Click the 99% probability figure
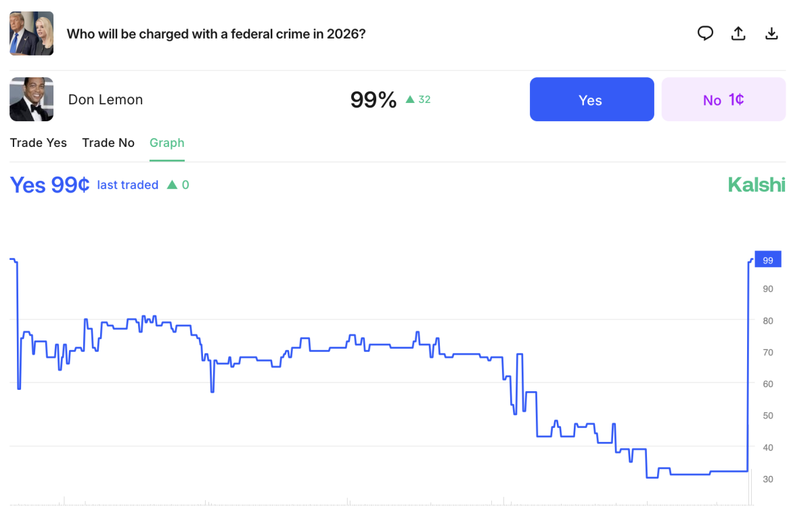Image resolution: width=812 pixels, height=507 pixels. (373, 100)
